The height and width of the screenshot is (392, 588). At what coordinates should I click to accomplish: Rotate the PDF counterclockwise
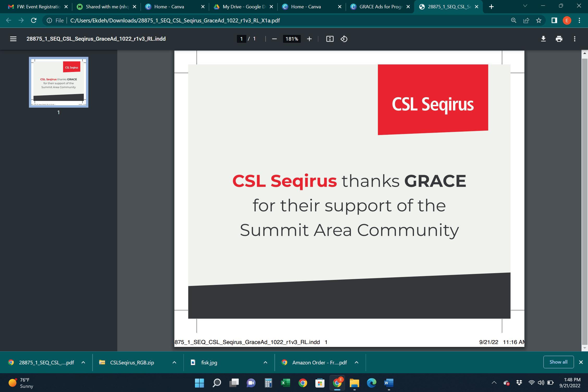click(344, 39)
